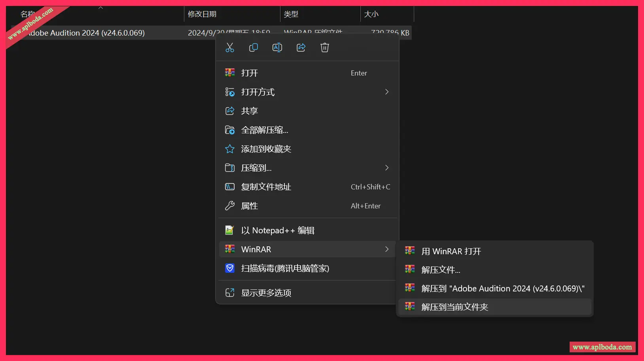
Task: Open 属性 wrench icon entry
Action: pyautogui.click(x=230, y=206)
